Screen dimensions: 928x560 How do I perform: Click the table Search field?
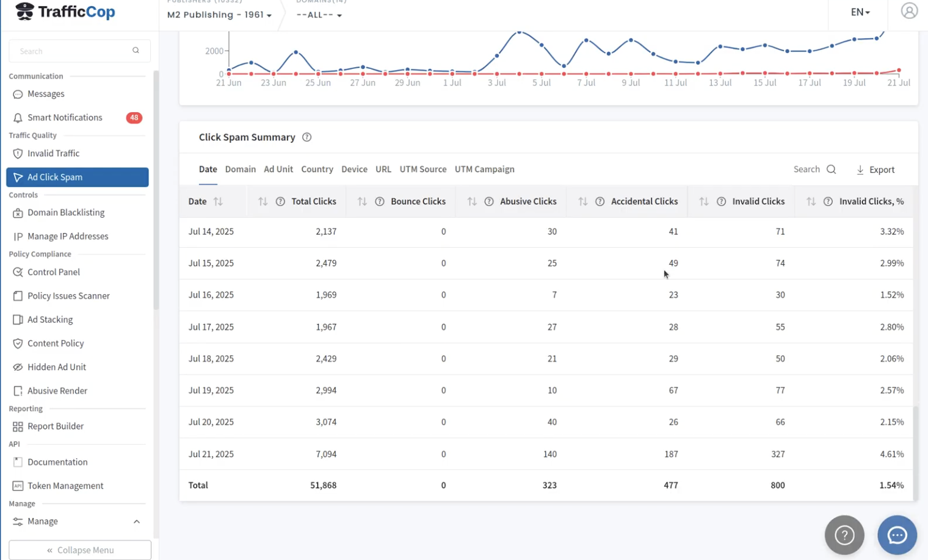(814, 170)
